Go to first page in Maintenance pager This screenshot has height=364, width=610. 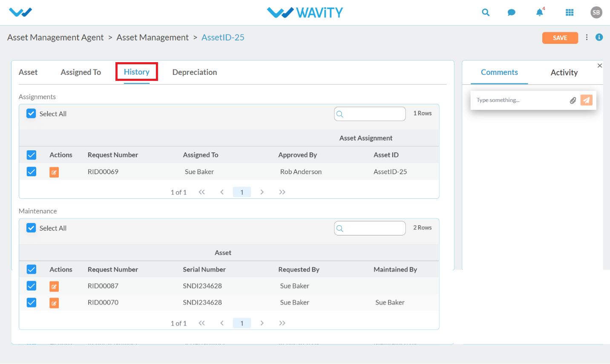click(202, 323)
